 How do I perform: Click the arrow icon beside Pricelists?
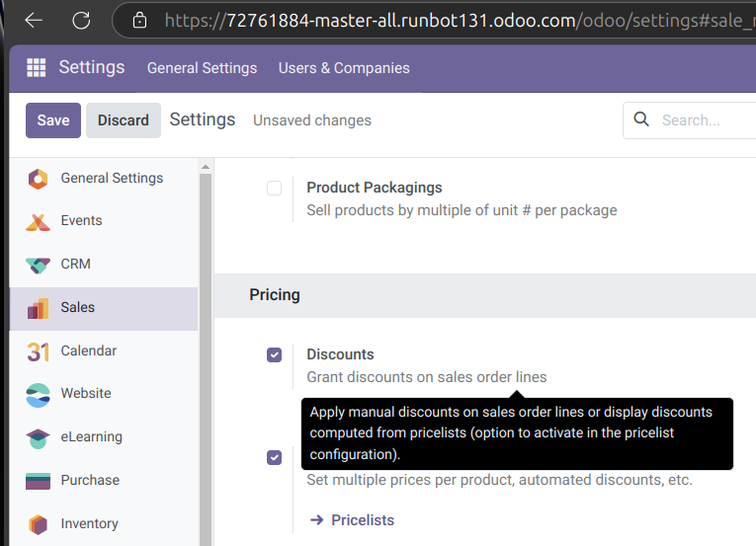317,519
